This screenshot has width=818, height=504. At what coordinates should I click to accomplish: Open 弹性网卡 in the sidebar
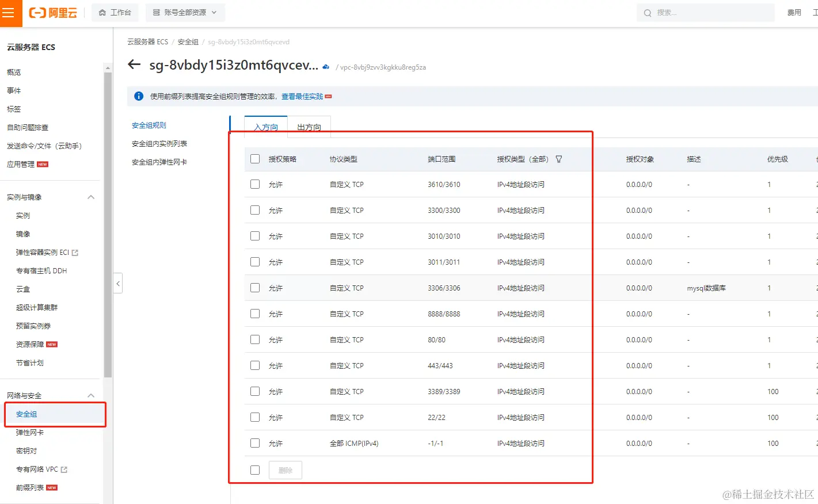tap(30, 433)
